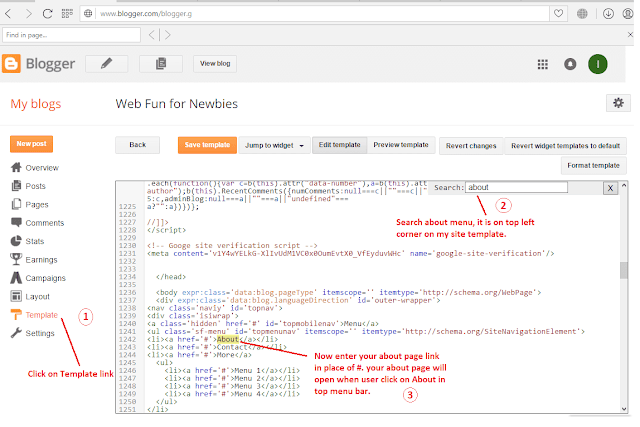The image size is (640, 427).
Task: Open the My blogs link
Action: pyautogui.click(x=36, y=104)
